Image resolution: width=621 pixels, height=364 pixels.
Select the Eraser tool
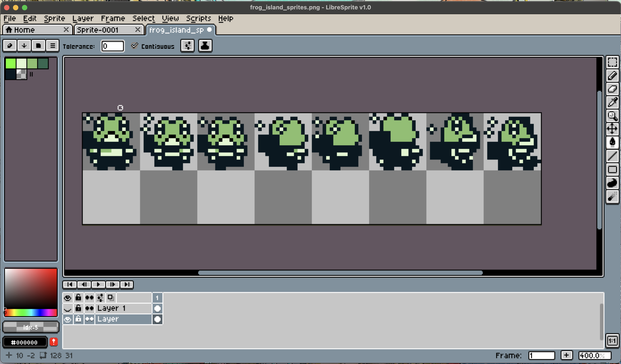coord(612,89)
